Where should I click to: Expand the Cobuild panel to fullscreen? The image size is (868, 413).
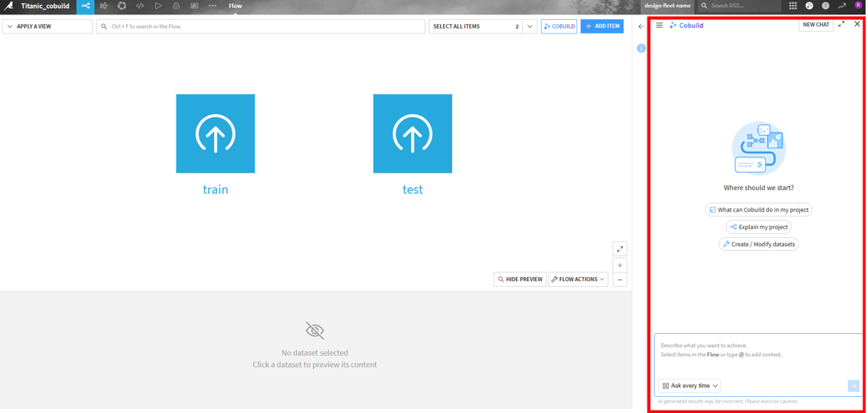(x=842, y=24)
